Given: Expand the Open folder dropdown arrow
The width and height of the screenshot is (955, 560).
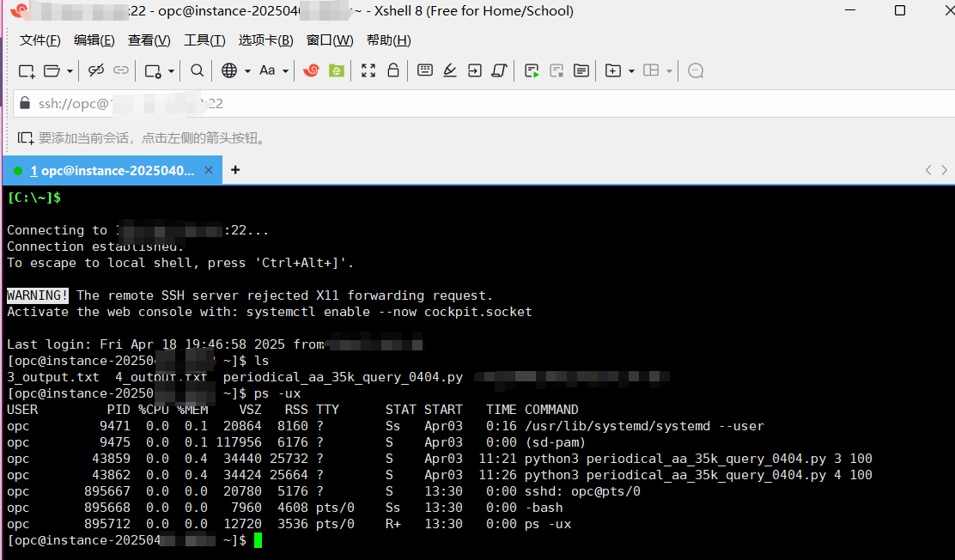Looking at the screenshot, I should [x=70, y=71].
